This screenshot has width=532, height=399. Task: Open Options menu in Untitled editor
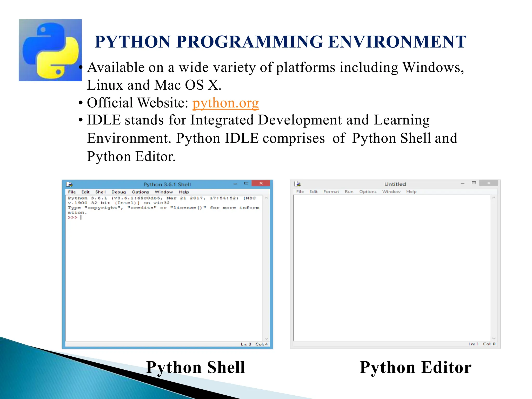tap(368, 192)
